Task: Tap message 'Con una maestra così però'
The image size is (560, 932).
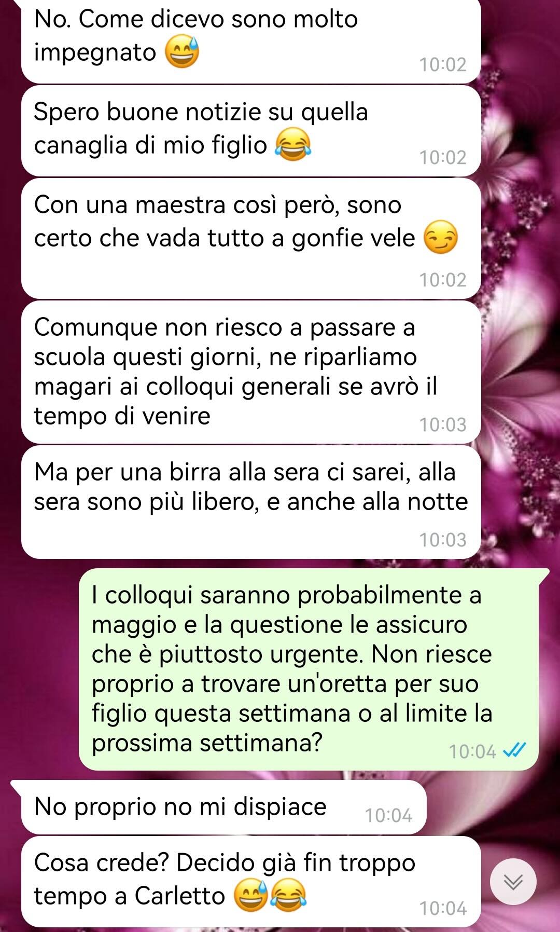Action: tap(251, 238)
